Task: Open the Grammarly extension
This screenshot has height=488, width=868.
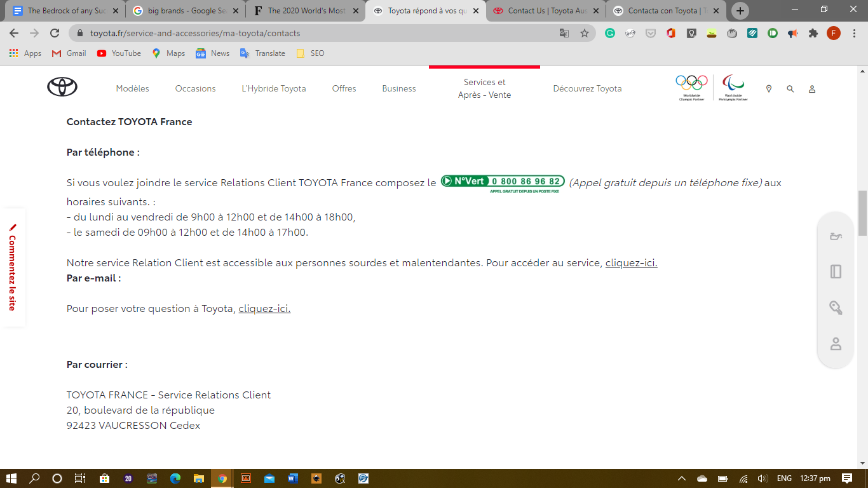Action: [610, 33]
